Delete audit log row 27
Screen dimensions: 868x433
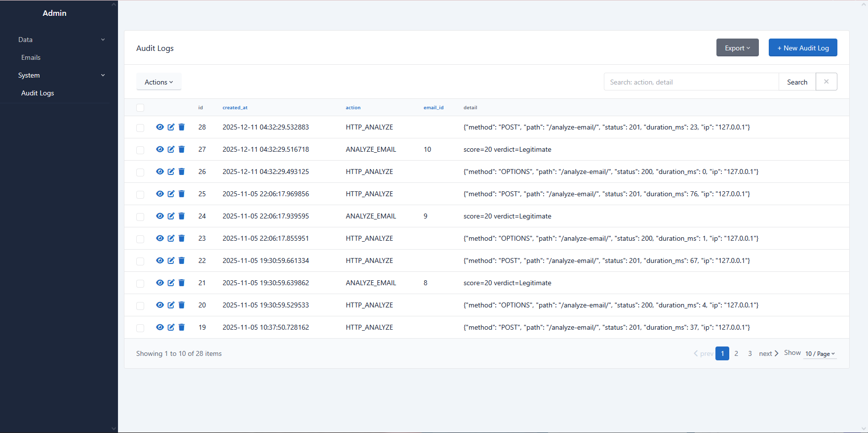182,149
